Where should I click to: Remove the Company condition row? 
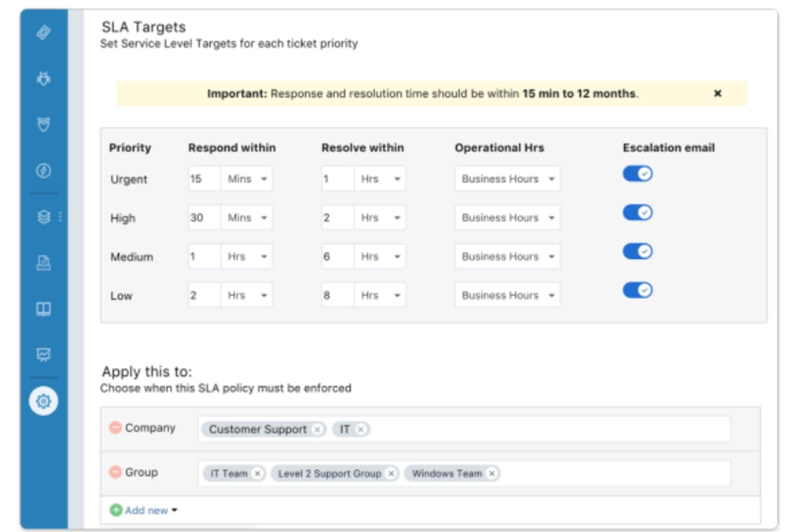(x=115, y=427)
